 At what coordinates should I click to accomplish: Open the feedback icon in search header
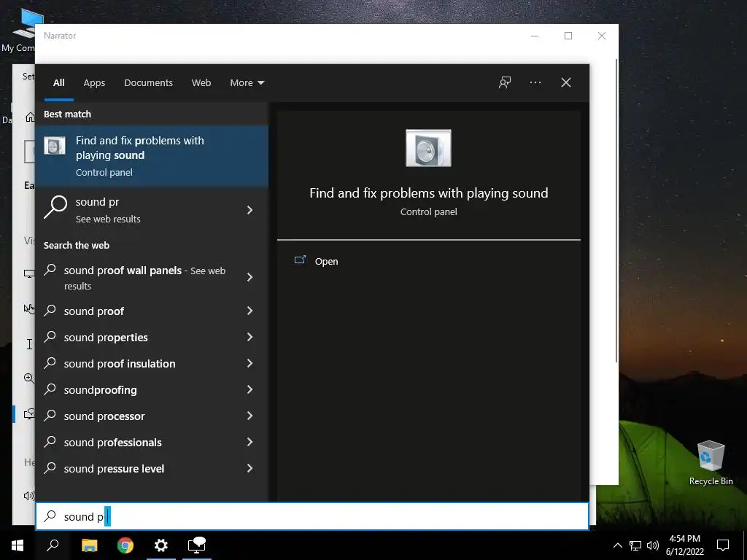(x=505, y=82)
